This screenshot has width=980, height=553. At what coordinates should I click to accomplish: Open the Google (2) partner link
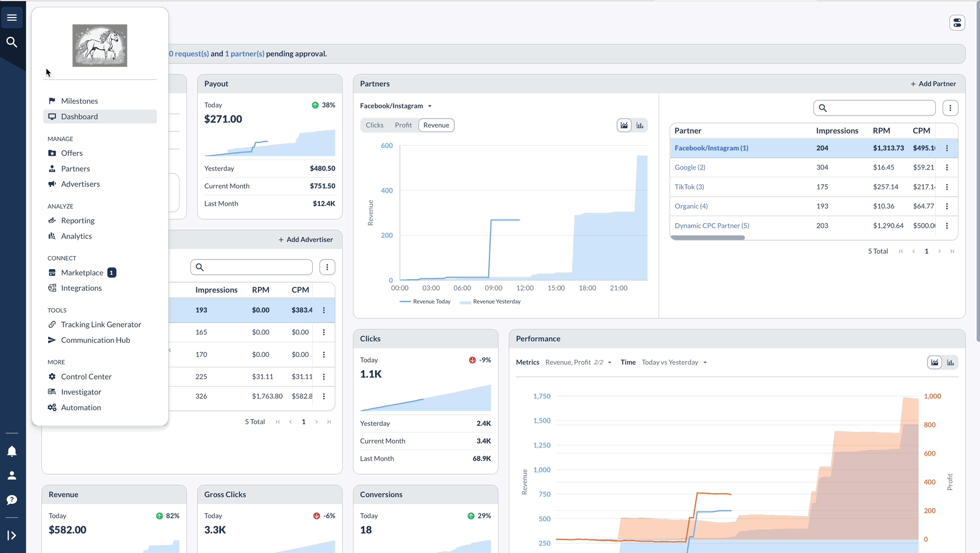pos(690,167)
